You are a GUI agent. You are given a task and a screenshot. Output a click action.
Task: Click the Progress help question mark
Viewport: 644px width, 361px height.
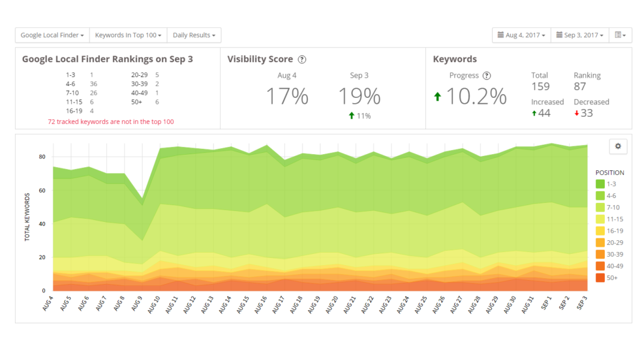[x=487, y=76]
